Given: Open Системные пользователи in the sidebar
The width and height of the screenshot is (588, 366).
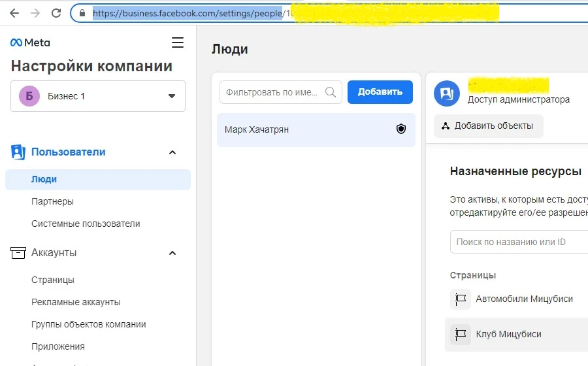Looking at the screenshot, I should 86,224.
